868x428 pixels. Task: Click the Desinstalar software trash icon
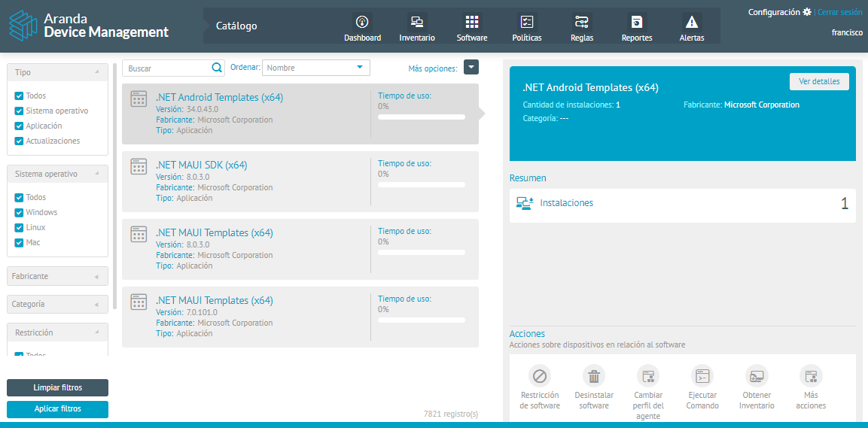[594, 377]
